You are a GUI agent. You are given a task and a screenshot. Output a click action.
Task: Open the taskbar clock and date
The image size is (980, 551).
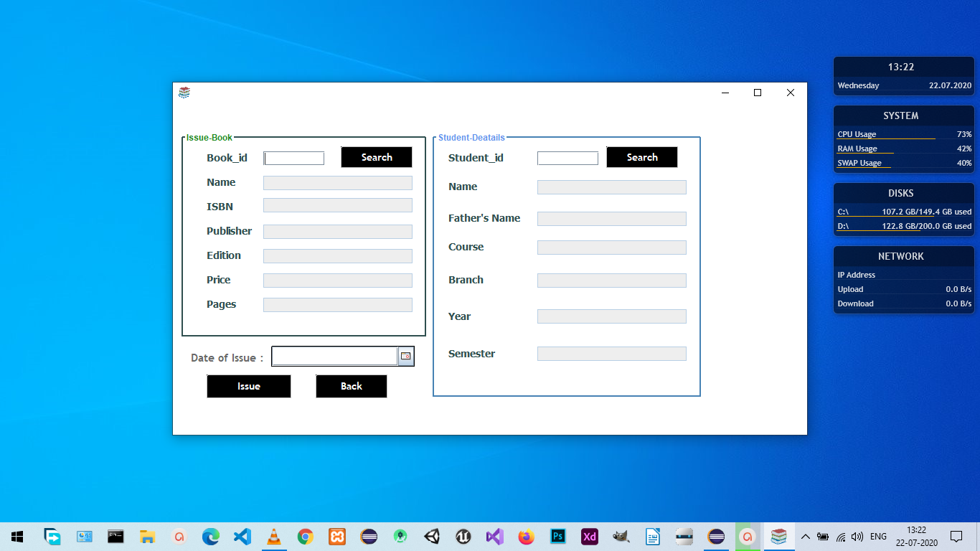tap(916, 537)
